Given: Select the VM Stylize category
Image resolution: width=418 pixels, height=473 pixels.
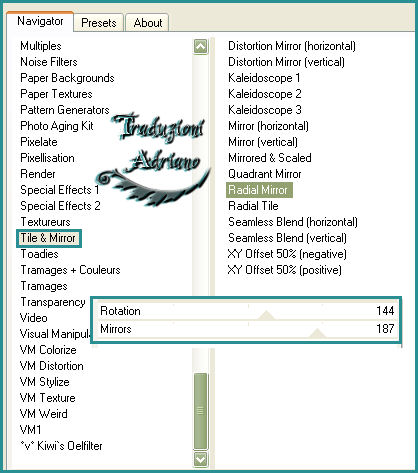Looking at the screenshot, I should pos(45,382).
